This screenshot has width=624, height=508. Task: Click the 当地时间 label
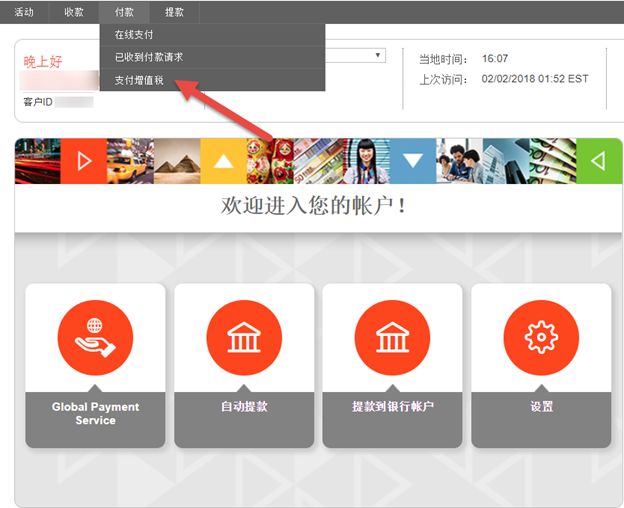click(444, 60)
